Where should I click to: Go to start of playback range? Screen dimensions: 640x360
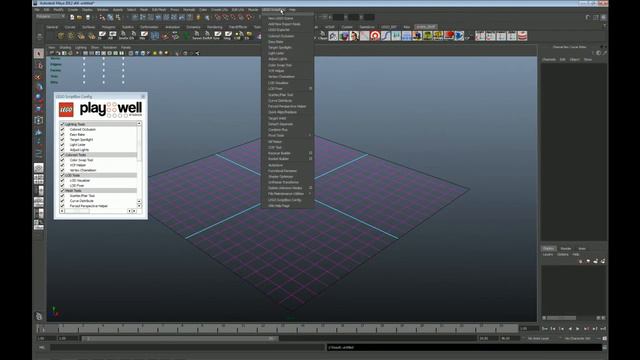(x=545, y=329)
